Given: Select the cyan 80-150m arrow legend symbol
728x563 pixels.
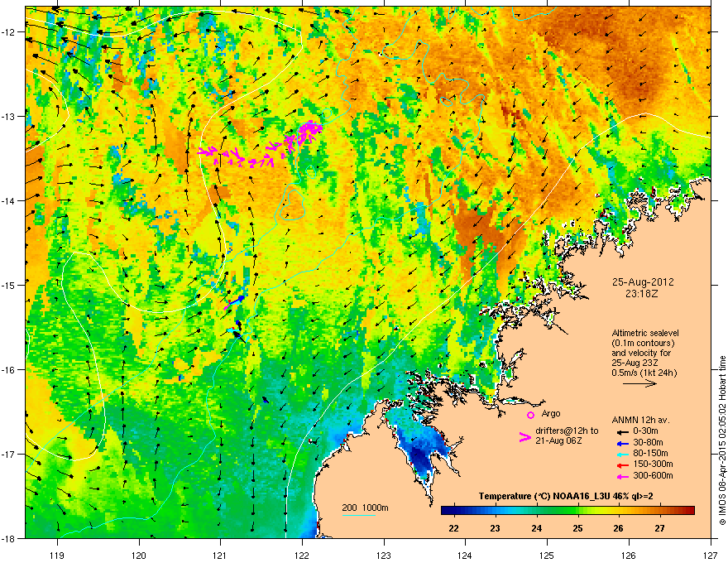Looking at the screenshot, I should (x=622, y=454).
